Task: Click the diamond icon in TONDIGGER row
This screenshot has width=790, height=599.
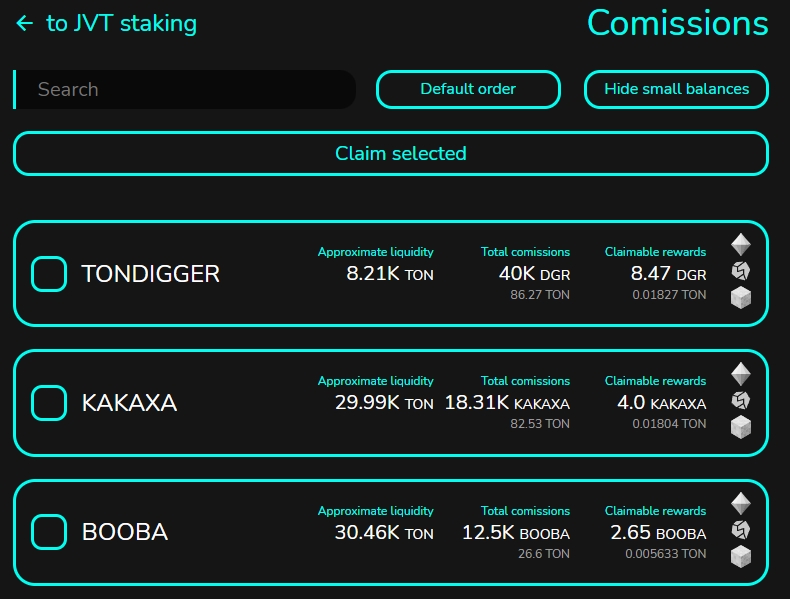Action: click(740, 245)
